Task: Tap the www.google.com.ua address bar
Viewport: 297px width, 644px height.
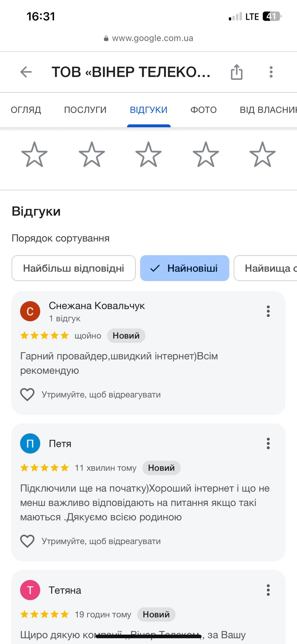Action: [148, 38]
